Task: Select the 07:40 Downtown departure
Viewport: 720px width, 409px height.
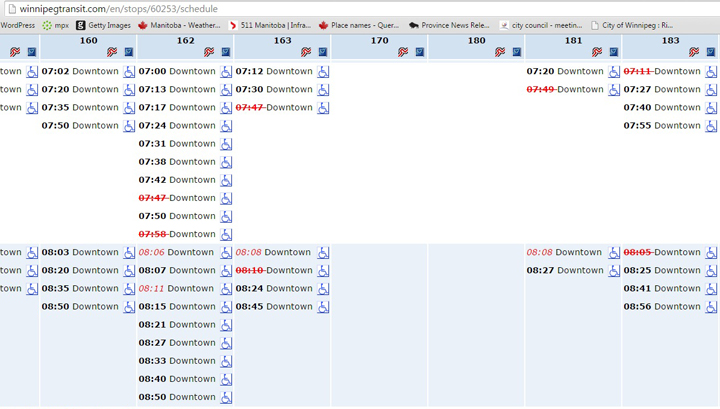Action: point(662,107)
